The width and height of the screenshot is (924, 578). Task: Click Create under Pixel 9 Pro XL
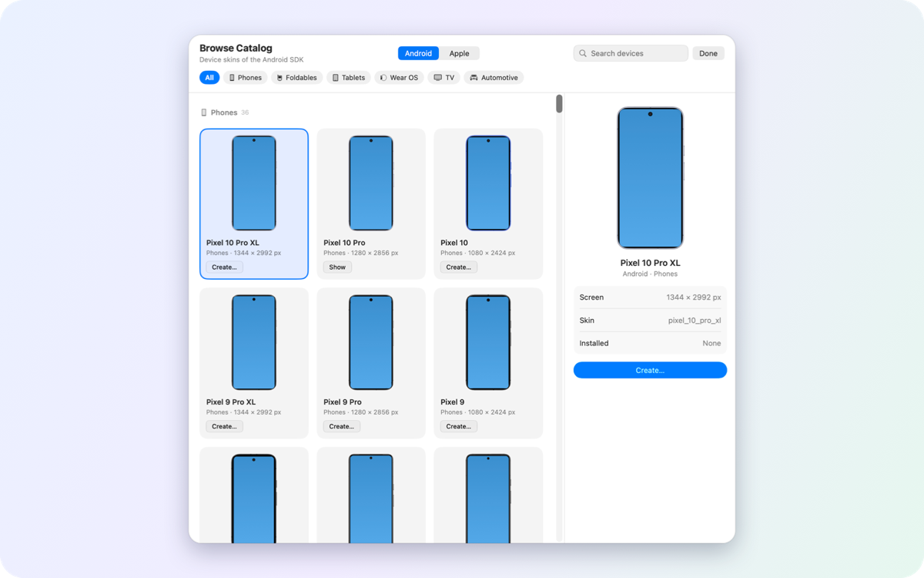[x=224, y=426]
